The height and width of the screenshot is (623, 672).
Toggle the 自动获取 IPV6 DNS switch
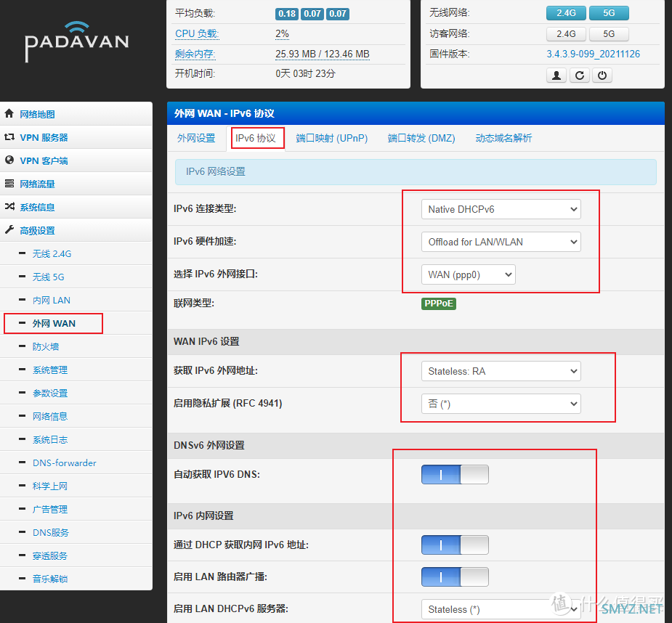(x=455, y=474)
